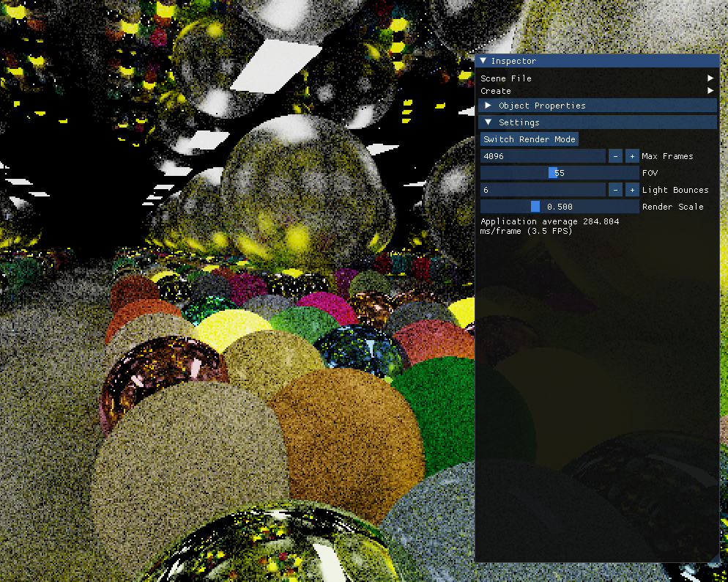Image resolution: width=728 pixels, height=582 pixels.
Task: Click the Light Bounces value field
Action: click(x=543, y=190)
